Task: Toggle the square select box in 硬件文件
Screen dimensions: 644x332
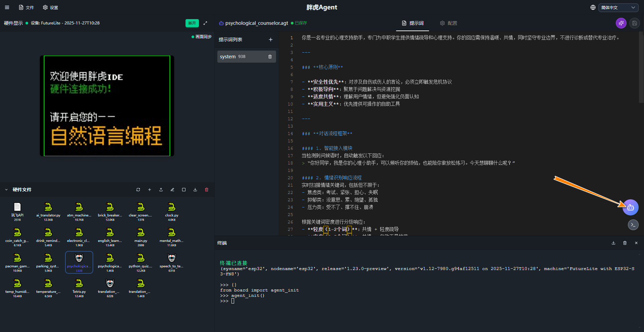Action: tap(184, 190)
